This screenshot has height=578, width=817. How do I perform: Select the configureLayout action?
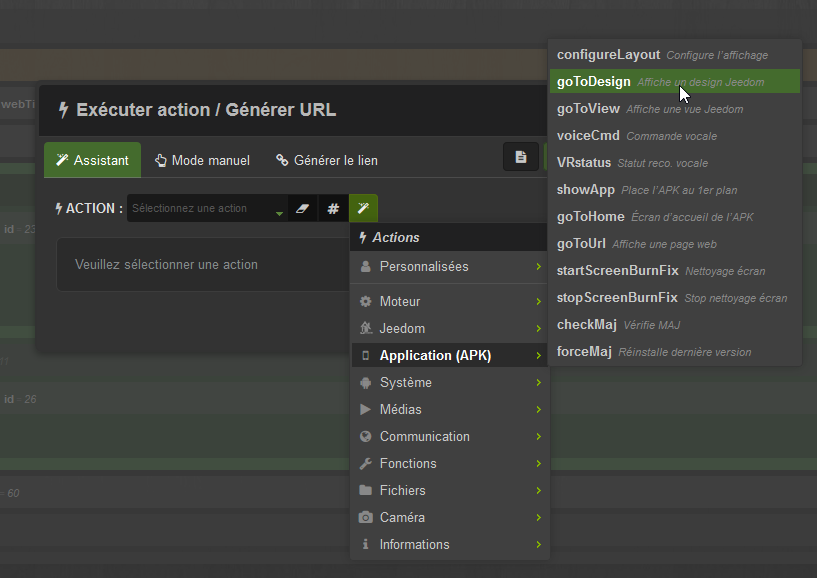coord(675,55)
